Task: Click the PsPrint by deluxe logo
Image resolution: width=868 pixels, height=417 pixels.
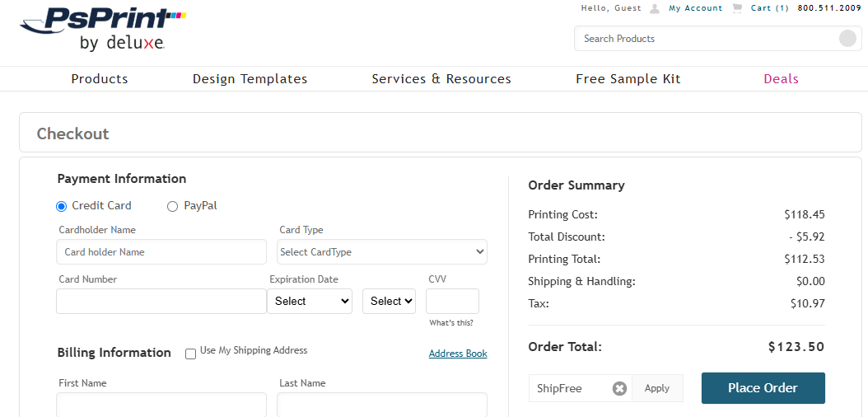Action: (x=102, y=28)
